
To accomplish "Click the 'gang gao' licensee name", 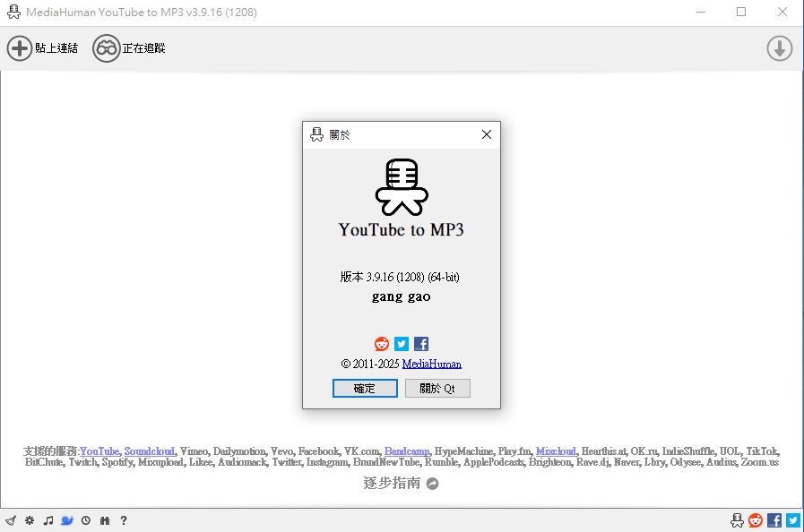I will [401, 296].
